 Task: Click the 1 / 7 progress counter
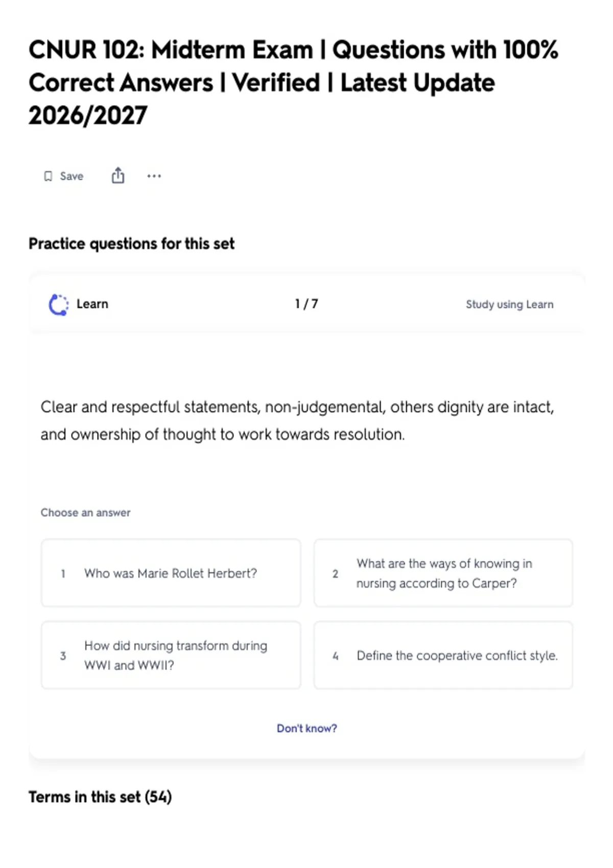pos(306,304)
